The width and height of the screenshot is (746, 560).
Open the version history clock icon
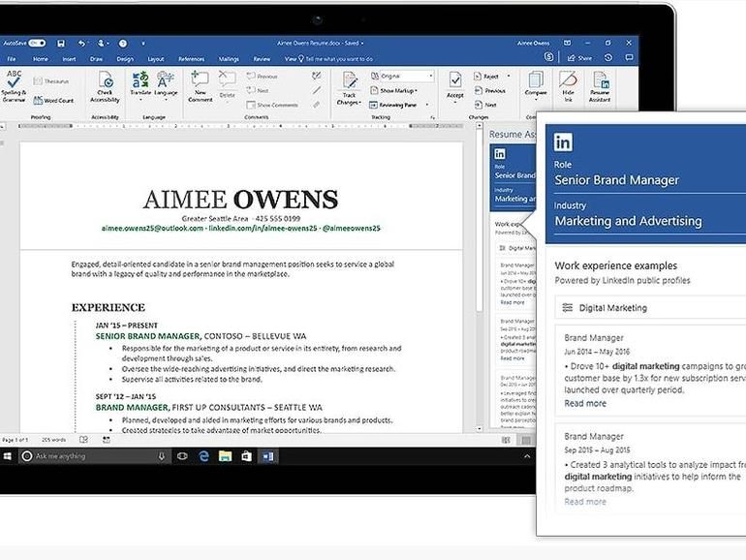click(x=608, y=57)
